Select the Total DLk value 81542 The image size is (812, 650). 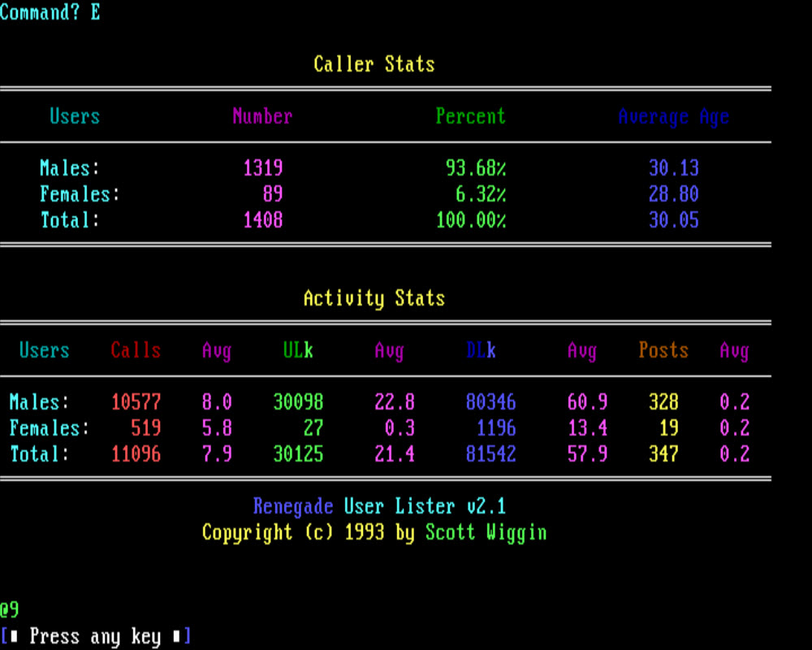pyautogui.click(x=490, y=454)
